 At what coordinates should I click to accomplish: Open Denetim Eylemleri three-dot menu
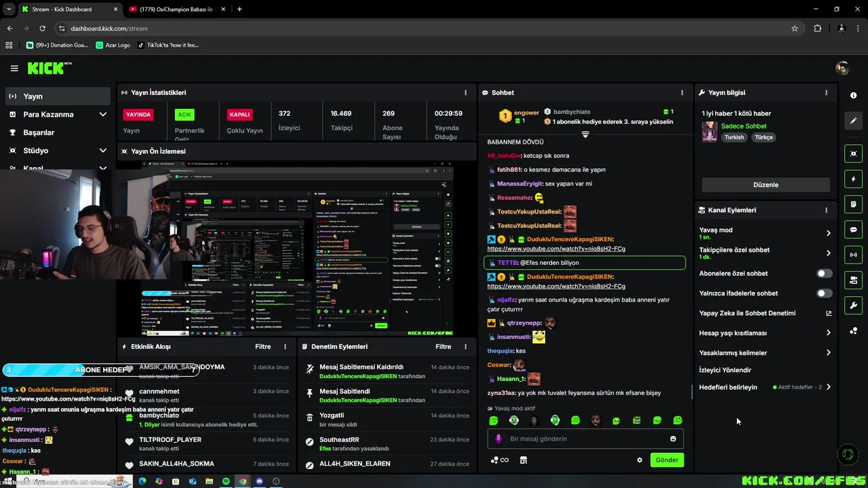coord(465,346)
